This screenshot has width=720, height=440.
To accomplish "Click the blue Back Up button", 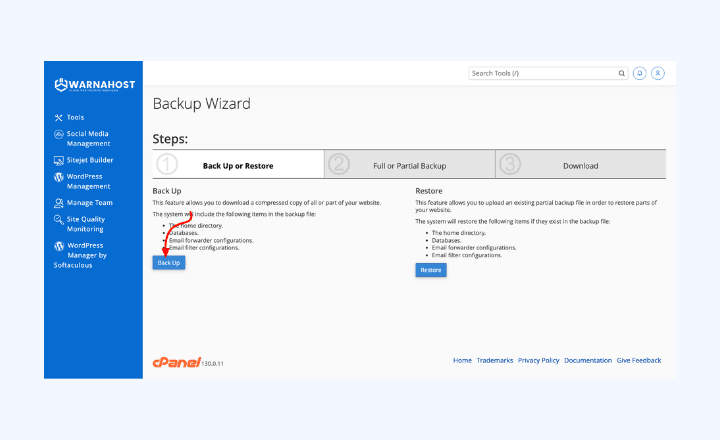I will (169, 263).
